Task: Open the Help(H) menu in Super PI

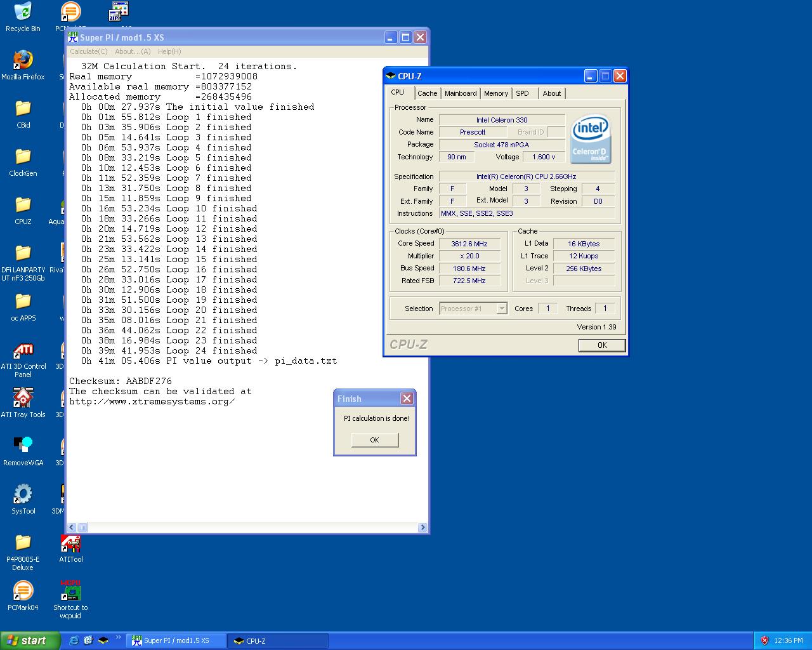Action: pyautogui.click(x=169, y=51)
